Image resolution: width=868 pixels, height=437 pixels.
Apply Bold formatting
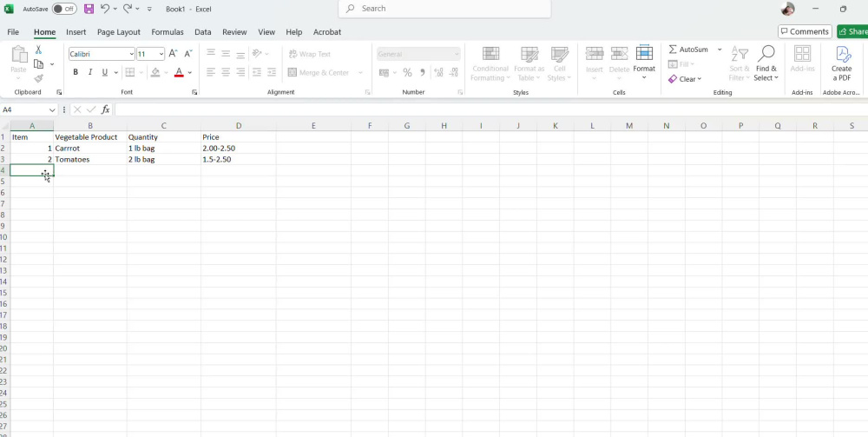pos(76,72)
